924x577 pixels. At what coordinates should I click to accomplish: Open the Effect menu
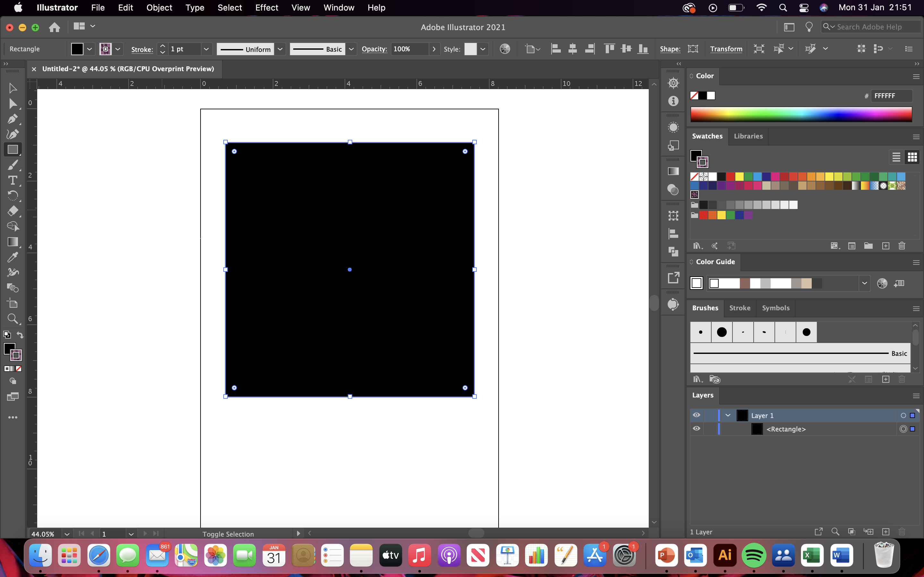coord(266,8)
